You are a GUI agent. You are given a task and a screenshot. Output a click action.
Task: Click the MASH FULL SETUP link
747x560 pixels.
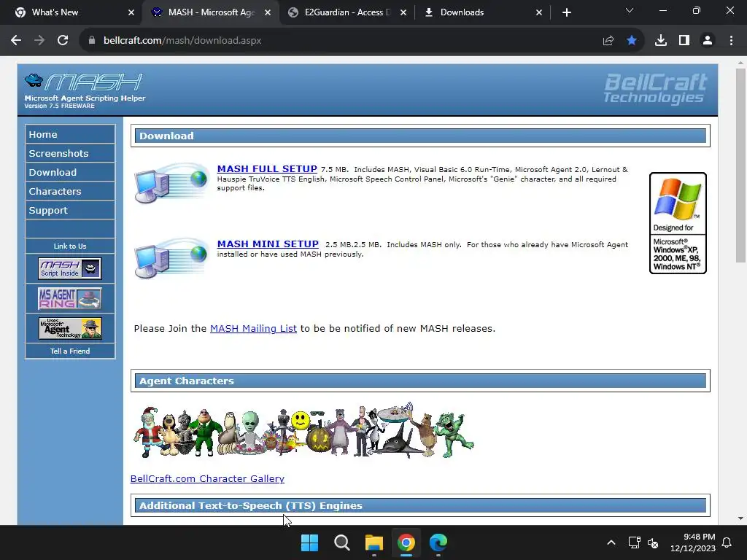[x=267, y=168]
